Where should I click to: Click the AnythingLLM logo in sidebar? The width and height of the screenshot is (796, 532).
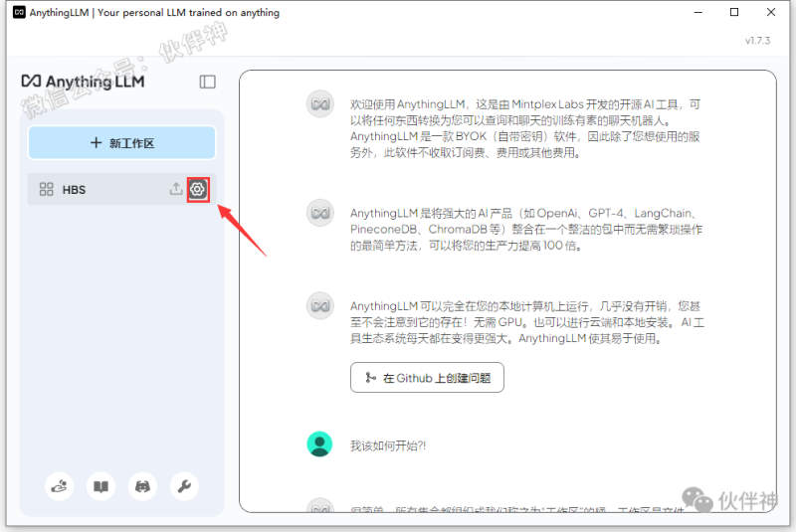coord(84,82)
